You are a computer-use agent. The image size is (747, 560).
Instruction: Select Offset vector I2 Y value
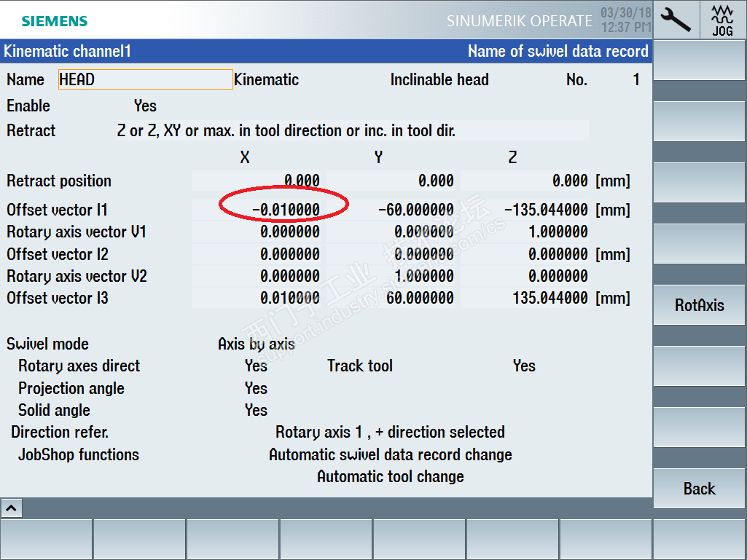[x=390, y=254]
